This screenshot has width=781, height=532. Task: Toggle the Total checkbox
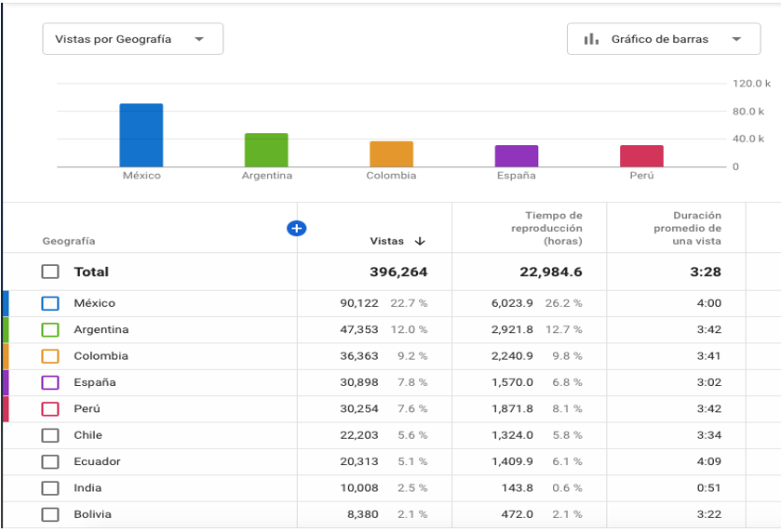(x=50, y=272)
